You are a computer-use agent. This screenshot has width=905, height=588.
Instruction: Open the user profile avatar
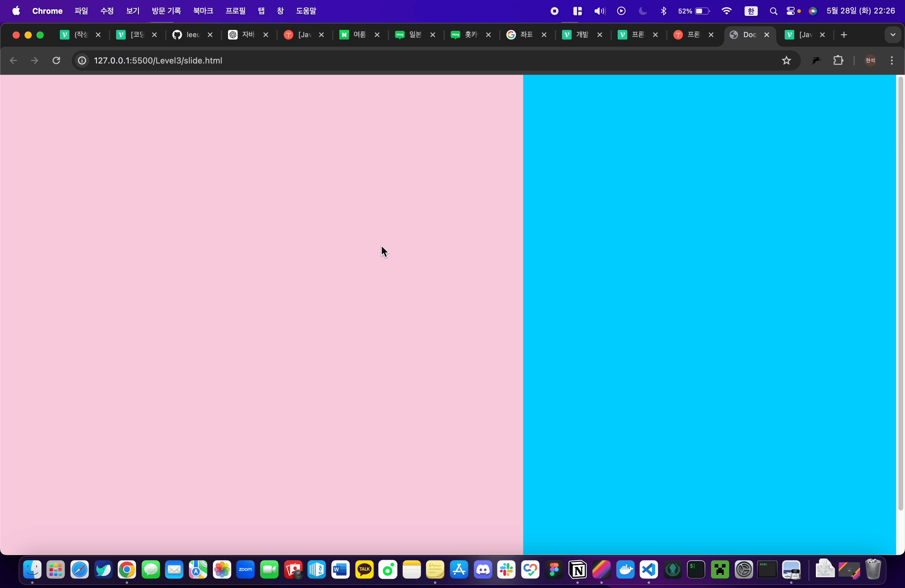[x=870, y=60]
